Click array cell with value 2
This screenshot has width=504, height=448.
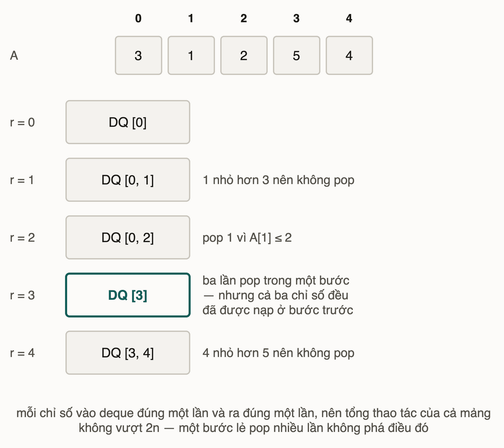pyautogui.click(x=244, y=56)
